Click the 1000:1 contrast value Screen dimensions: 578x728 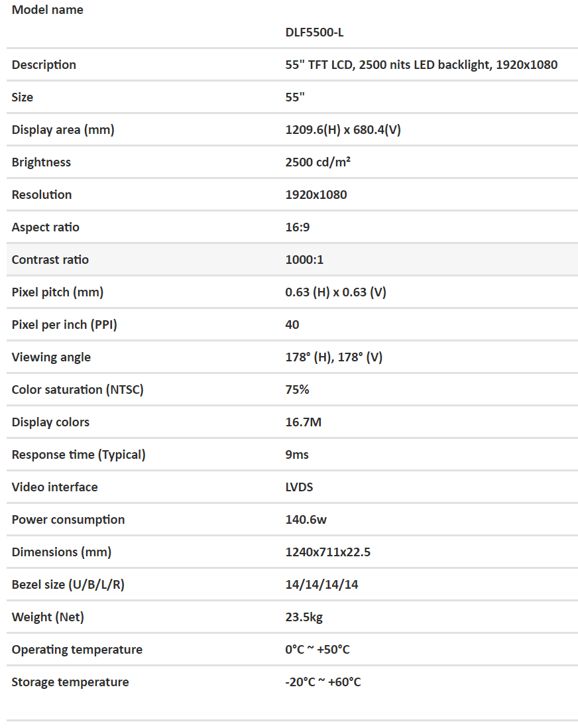click(x=304, y=259)
